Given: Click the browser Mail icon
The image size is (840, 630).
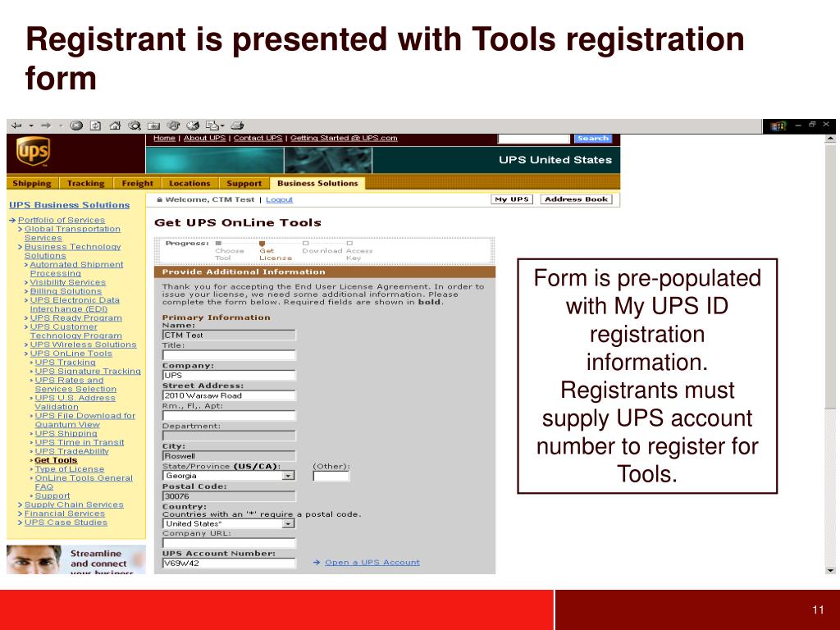Looking at the screenshot, I should point(212,126).
